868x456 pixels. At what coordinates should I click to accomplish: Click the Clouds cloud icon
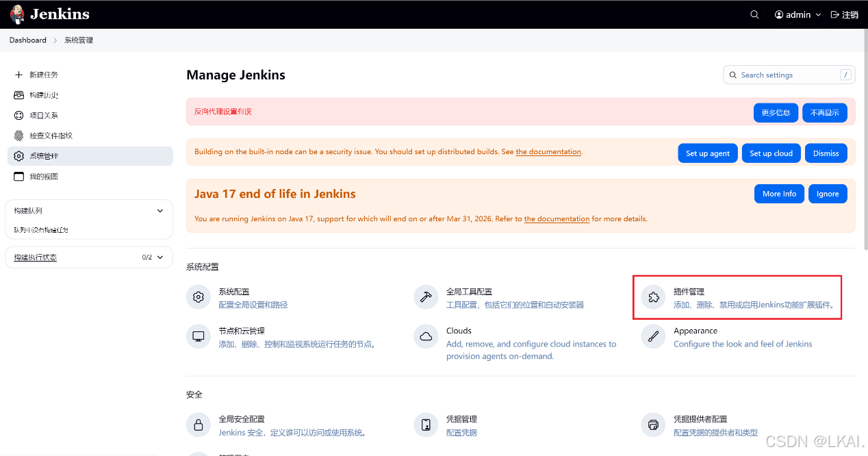(426, 336)
